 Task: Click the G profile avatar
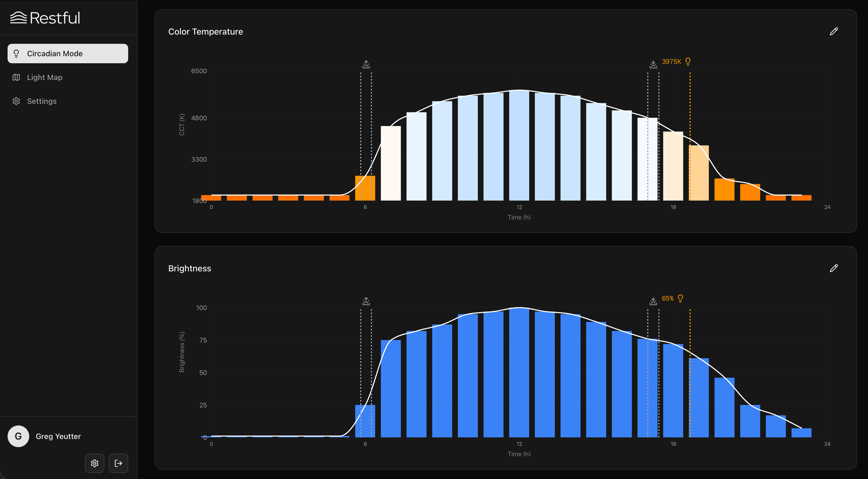(18, 436)
